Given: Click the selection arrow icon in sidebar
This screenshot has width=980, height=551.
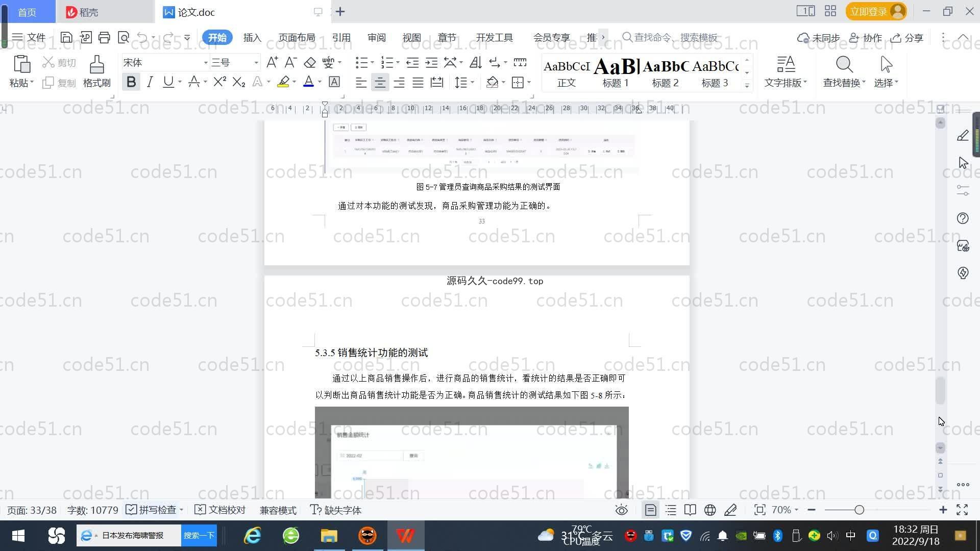Looking at the screenshot, I should [x=963, y=163].
